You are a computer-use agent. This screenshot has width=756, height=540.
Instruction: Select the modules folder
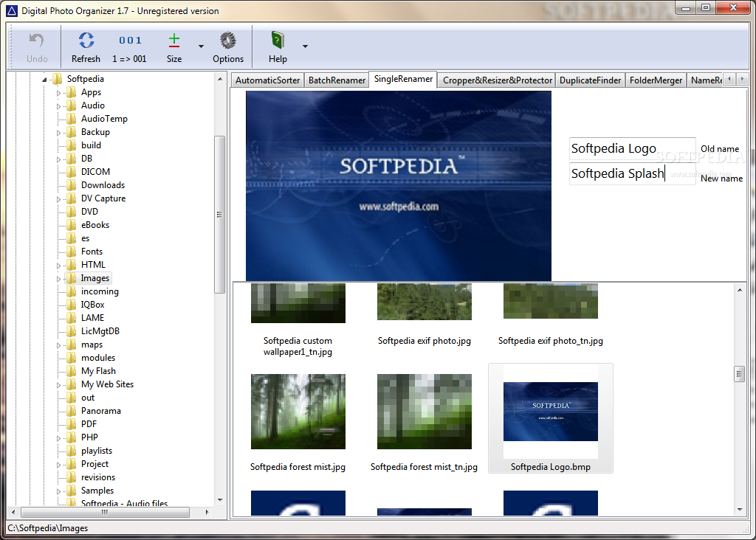click(x=98, y=358)
